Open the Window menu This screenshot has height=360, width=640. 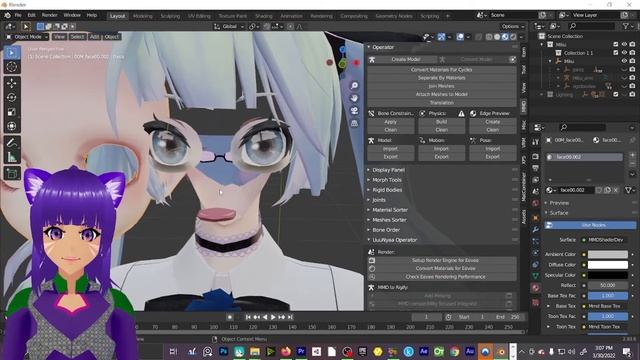tap(72, 15)
